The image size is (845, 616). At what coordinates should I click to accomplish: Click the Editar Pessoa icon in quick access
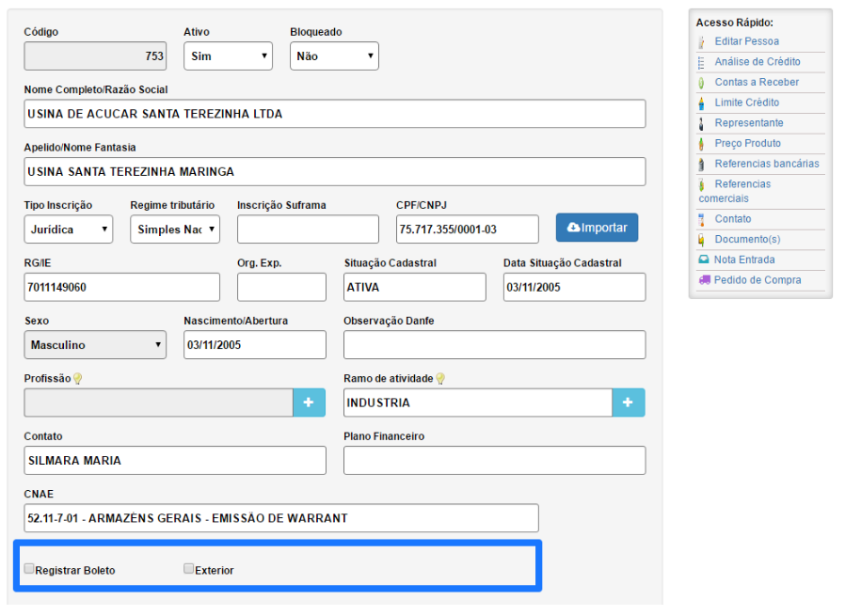pos(702,41)
